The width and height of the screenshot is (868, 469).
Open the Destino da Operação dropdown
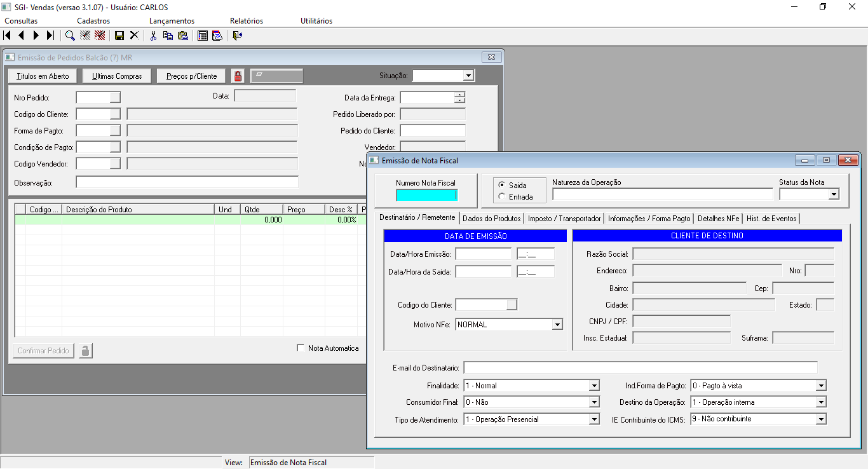[x=821, y=402]
